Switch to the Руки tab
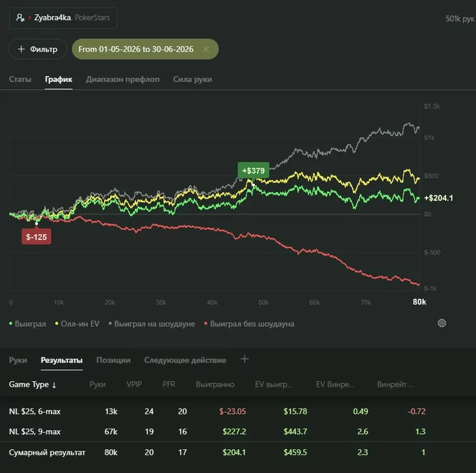 [x=18, y=360]
